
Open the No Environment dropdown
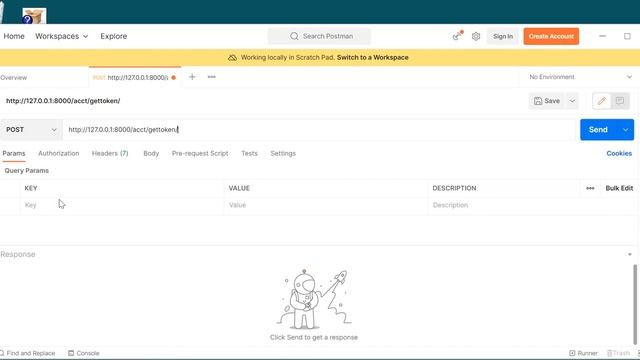[580, 77]
